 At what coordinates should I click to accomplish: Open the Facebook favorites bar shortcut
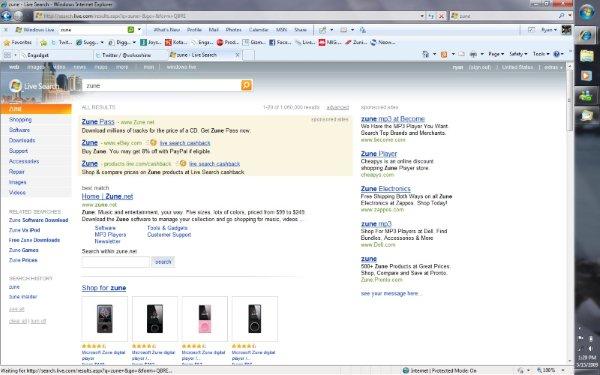point(280,42)
